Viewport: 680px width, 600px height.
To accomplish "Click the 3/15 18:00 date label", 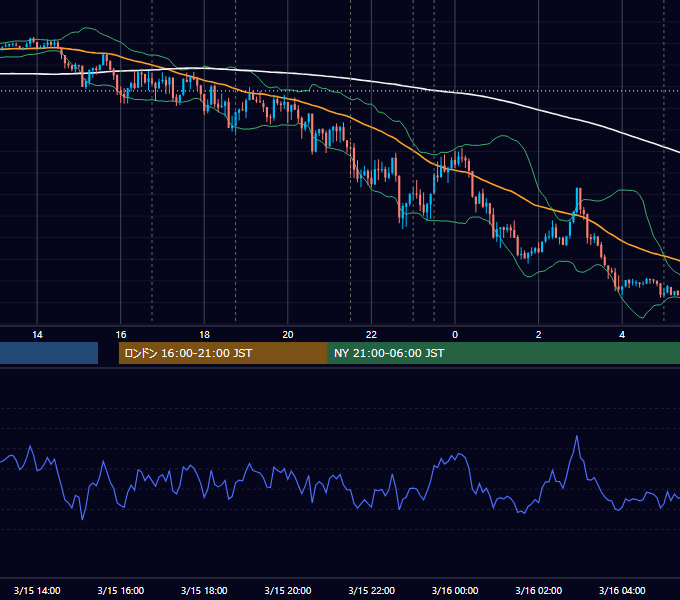I will point(204,590).
